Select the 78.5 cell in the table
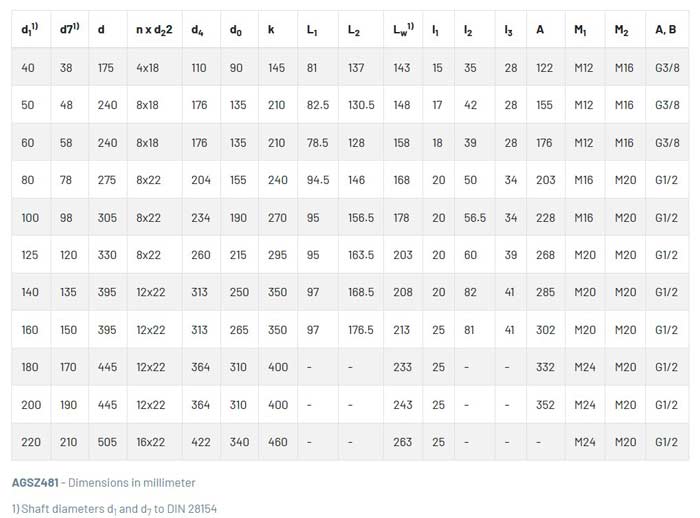The height and width of the screenshot is (518, 700). [x=318, y=143]
